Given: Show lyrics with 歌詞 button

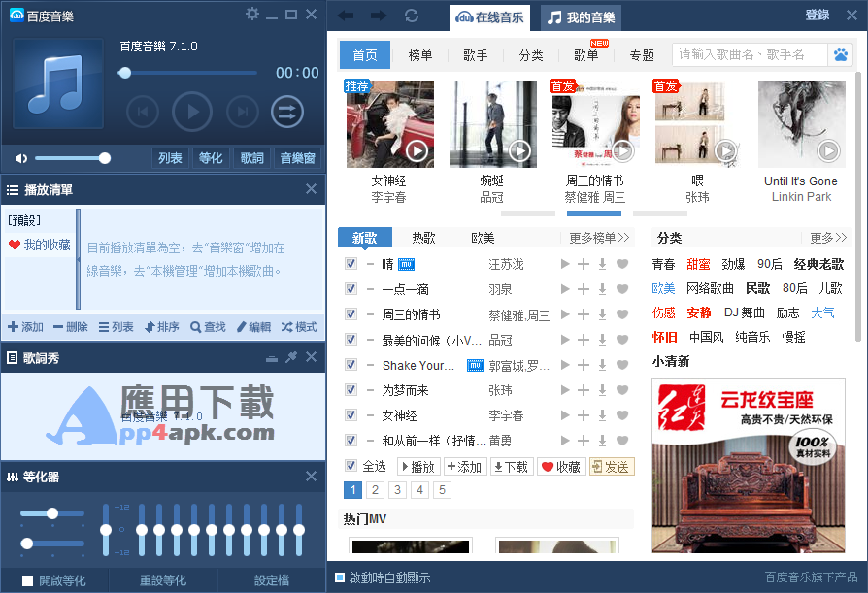Looking at the screenshot, I should (251, 158).
